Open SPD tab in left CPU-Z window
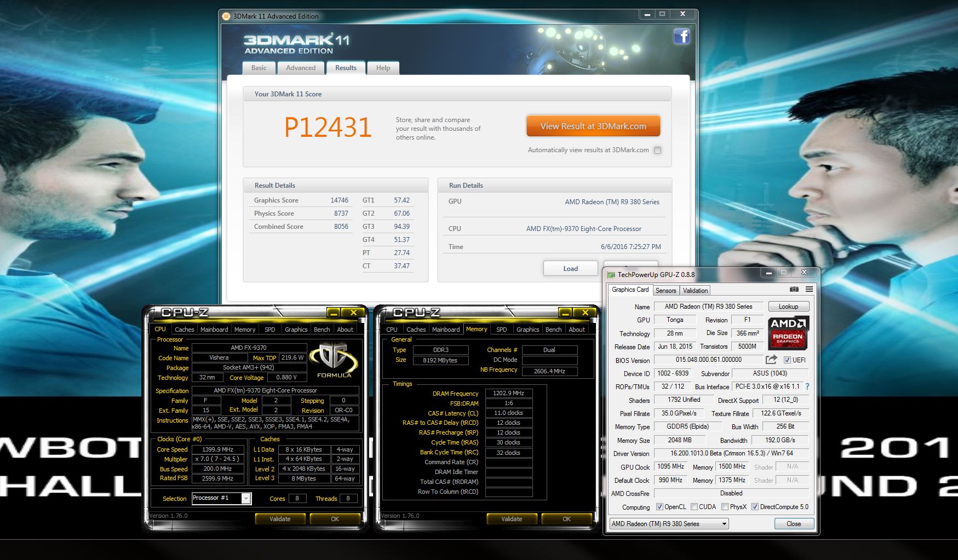This screenshot has height=560, width=958. pos(270,330)
